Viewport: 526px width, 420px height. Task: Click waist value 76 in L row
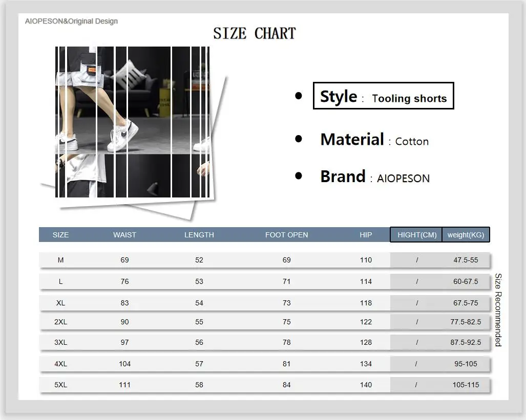click(125, 281)
